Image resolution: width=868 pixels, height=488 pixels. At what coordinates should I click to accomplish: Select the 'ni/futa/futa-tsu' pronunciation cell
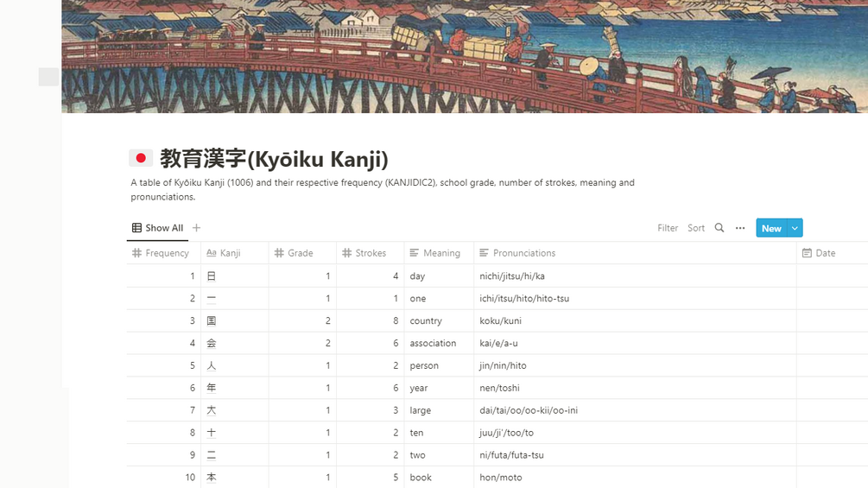635,455
